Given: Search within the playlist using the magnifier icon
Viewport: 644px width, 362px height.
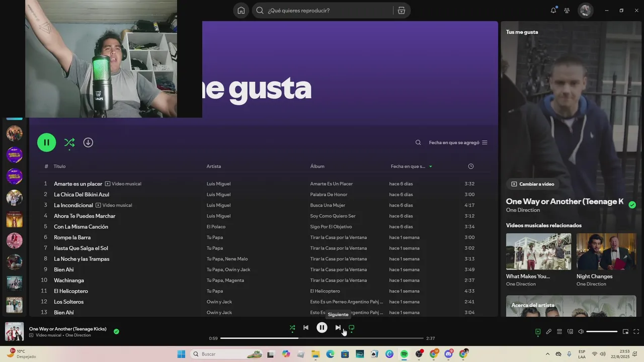Looking at the screenshot, I should [x=418, y=143].
